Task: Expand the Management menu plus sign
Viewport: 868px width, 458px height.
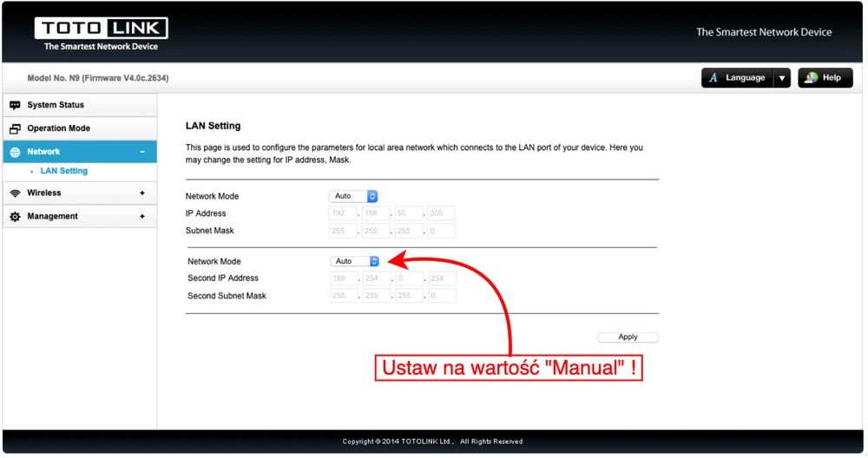Action: pyautogui.click(x=142, y=216)
